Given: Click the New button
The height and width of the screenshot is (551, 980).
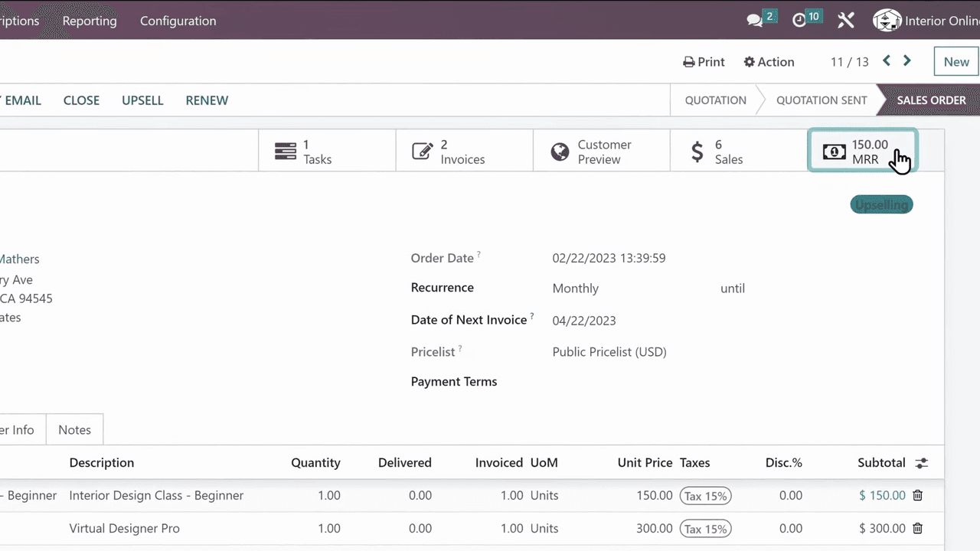Looking at the screenshot, I should coord(955,62).
